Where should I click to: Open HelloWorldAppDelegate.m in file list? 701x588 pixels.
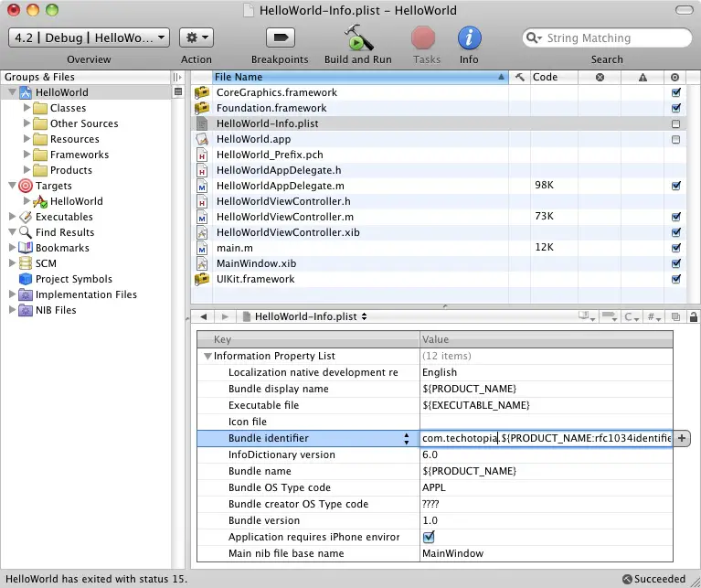(279, 186)
